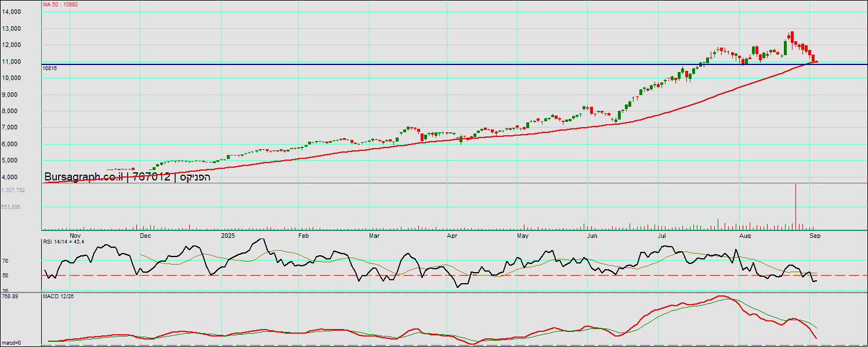The image size is (868, 347).
Task: Select the Nov marker on time axis
Action: click(x=75, y=236)
